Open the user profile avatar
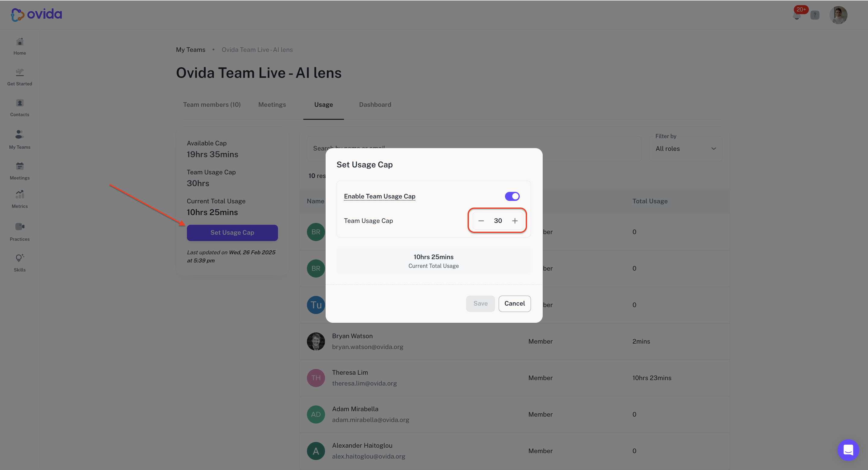Screen dimensions: 868x470 (838, 15)
